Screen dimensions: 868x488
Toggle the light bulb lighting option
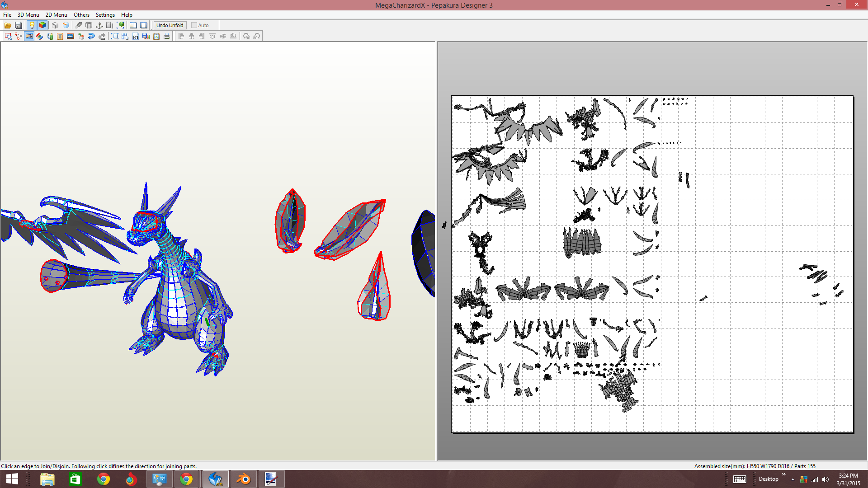(x=32, y=25)
